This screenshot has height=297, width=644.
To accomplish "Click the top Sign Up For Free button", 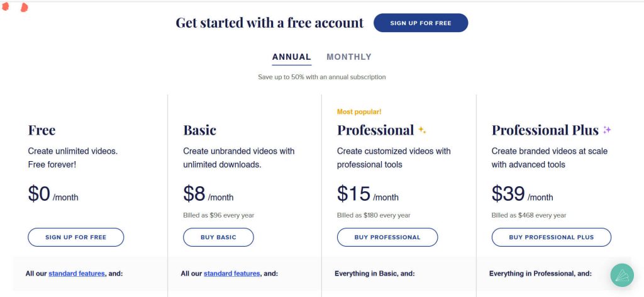I will tap(421, 23).
